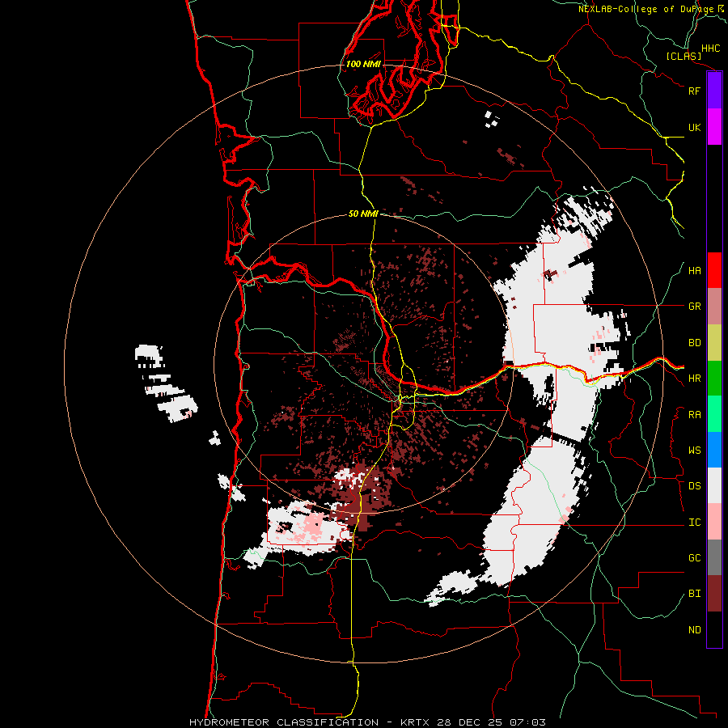Click the WS legend label
This screenshot has width=728, height=728.
(x=695, y=451)
